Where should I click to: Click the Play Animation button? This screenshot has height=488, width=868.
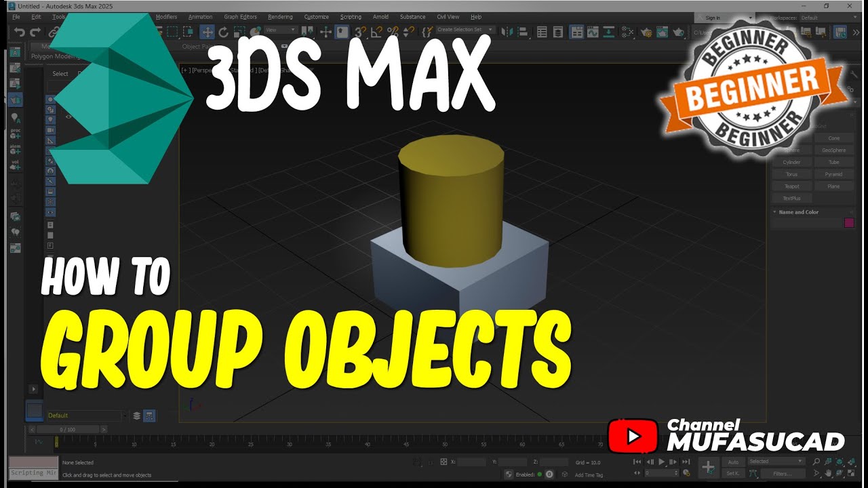662,462
